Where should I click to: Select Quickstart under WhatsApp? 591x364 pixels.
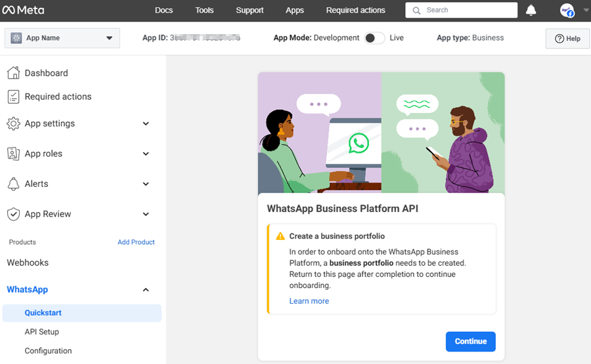pos(82,313)
